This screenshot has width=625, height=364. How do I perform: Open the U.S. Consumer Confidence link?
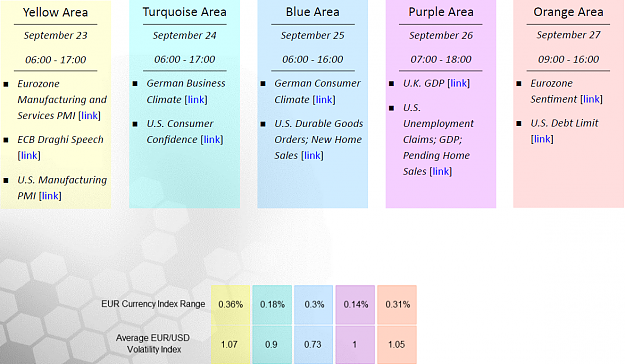(212, 140)
